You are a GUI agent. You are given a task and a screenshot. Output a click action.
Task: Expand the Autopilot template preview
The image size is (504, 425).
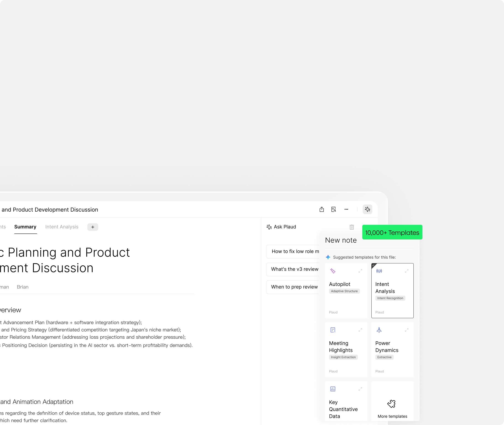point(360,271)
